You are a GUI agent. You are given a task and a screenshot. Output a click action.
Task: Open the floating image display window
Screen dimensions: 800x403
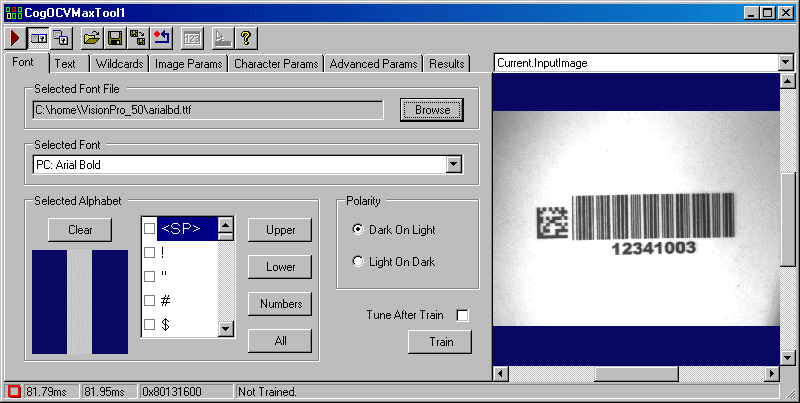62,38
